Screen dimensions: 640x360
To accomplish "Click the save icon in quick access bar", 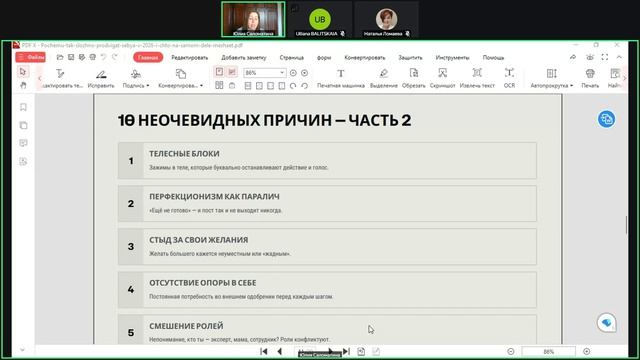I will pyautogui.click(x=71, y=57).
